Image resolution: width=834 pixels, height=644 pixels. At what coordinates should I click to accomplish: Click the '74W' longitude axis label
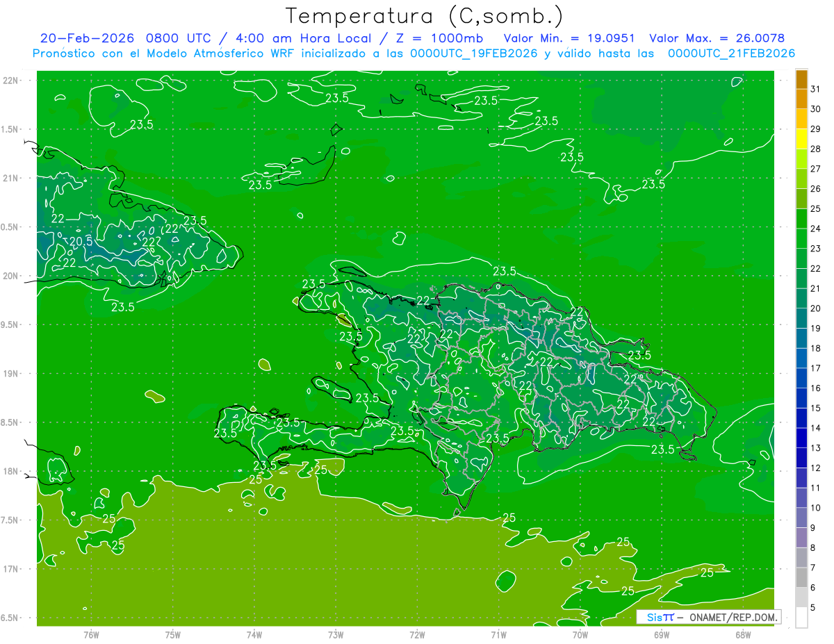[254, 634]
